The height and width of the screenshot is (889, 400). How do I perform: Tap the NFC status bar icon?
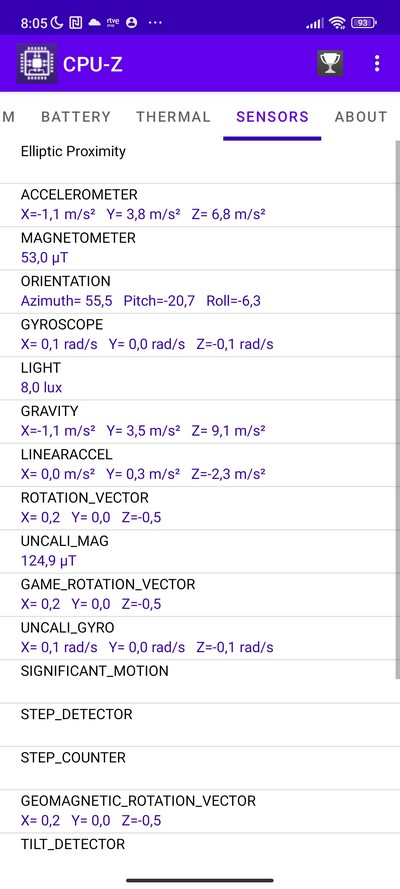(x=75, y=23)
